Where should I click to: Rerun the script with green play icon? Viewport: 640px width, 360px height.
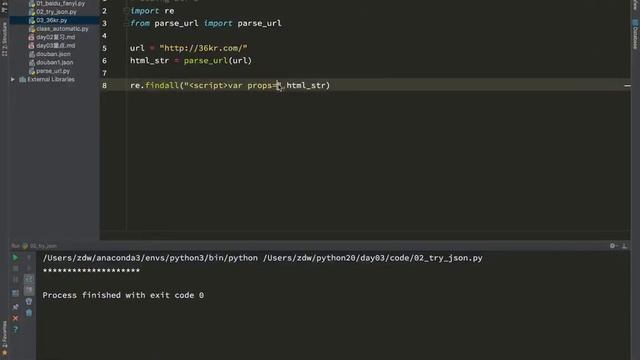click(x=15, y=258)
